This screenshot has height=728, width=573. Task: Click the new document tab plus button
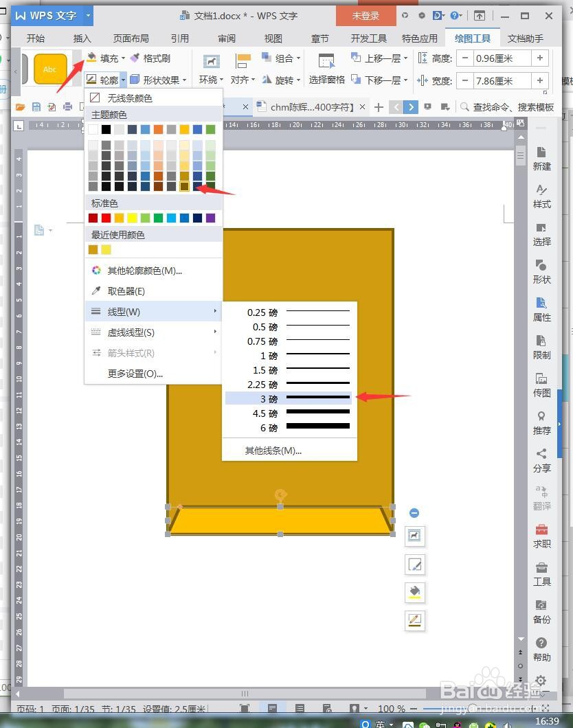point(379,107)
